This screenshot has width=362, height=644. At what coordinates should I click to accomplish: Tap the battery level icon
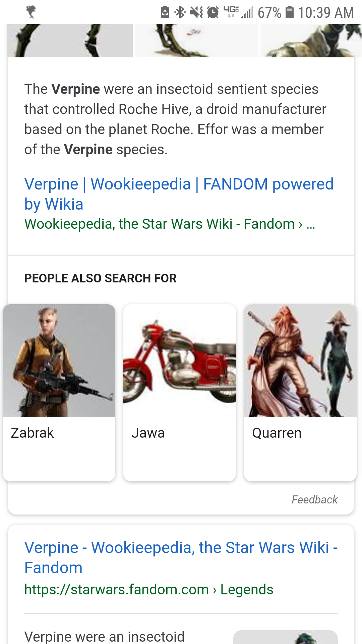[290, 12]
